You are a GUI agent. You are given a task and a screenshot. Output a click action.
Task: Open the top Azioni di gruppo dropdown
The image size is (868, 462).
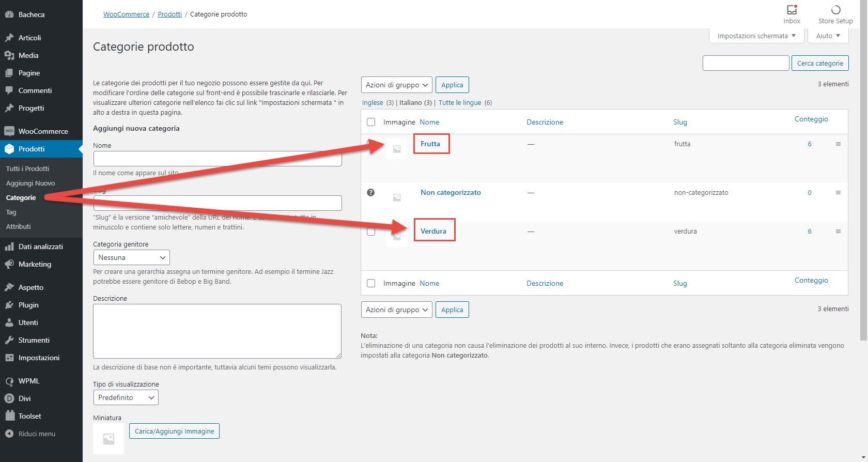point(396,85)
